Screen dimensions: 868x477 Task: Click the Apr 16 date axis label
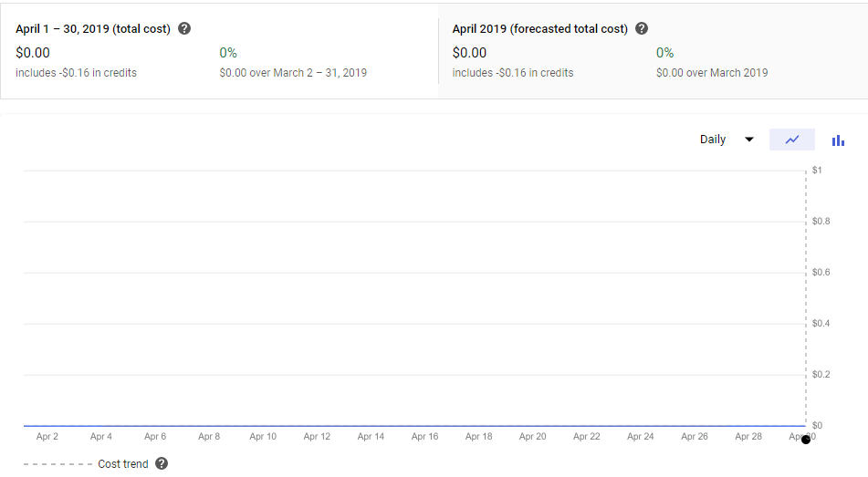(424, 437)
